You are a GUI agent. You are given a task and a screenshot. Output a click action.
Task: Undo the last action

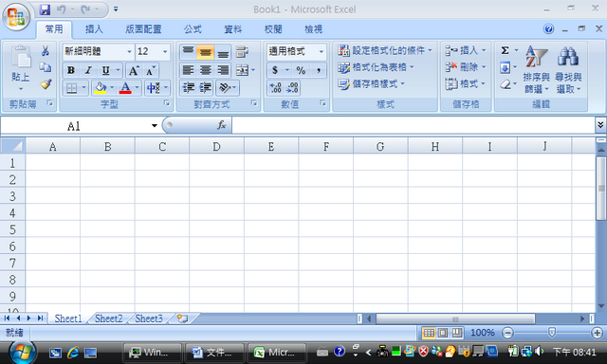click(x=61, y=9)
